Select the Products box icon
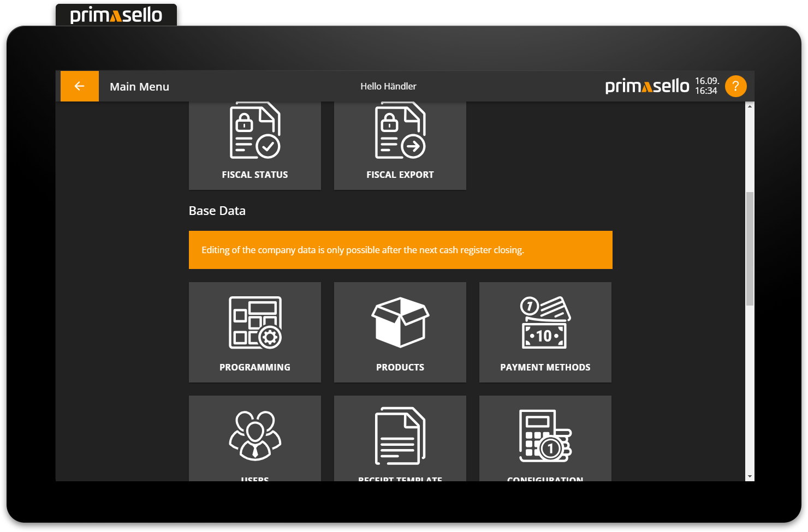The height and width of the screenshot is (532, 808). coord(400,323)
